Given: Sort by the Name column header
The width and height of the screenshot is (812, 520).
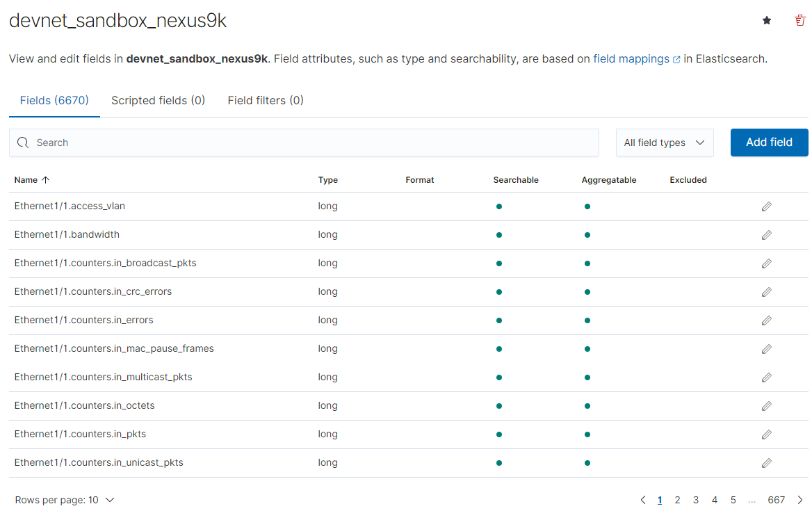Looking at the screenshot, I should [x=31, y=180].
